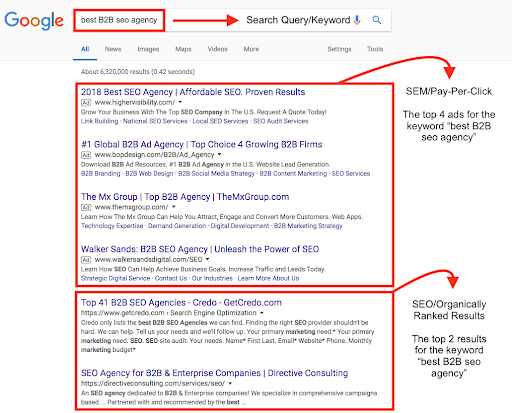This screenshot has height=413, width=512.
Task: Open the B2B Marketing Strategy sitelink
Action: 308,226
